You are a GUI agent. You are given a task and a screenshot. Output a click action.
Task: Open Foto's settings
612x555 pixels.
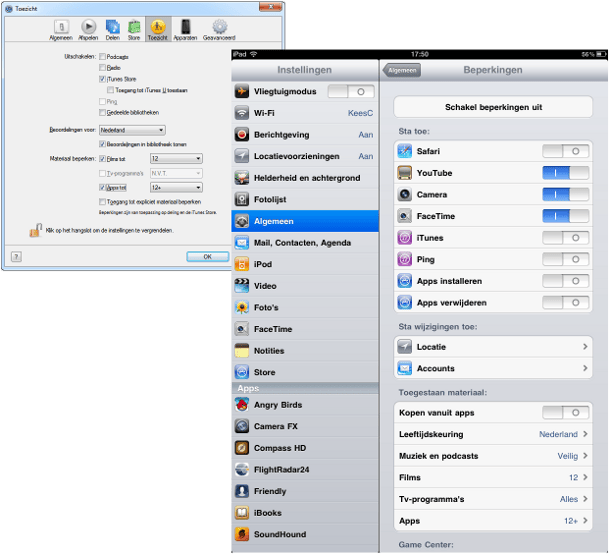click(305, 308)
